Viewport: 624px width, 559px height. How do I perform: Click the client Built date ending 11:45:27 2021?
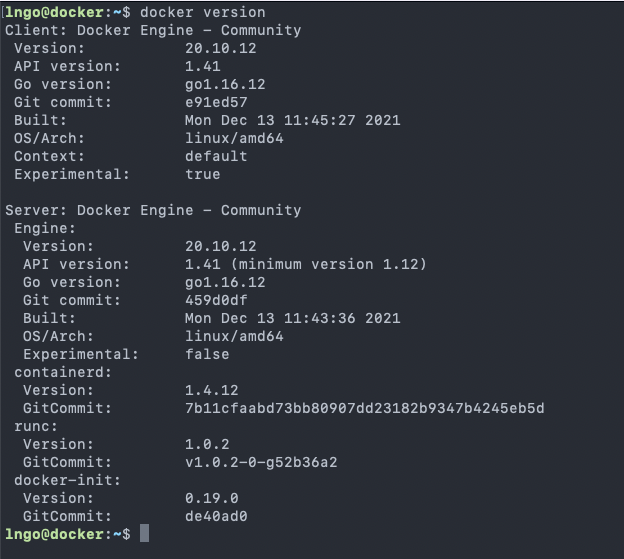coord(292,120)
